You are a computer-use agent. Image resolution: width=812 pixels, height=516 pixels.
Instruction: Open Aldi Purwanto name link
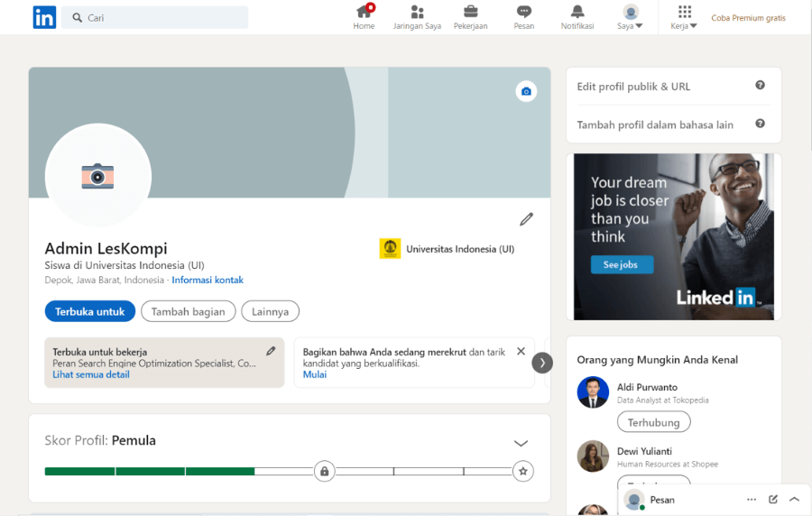coord(647,387)
